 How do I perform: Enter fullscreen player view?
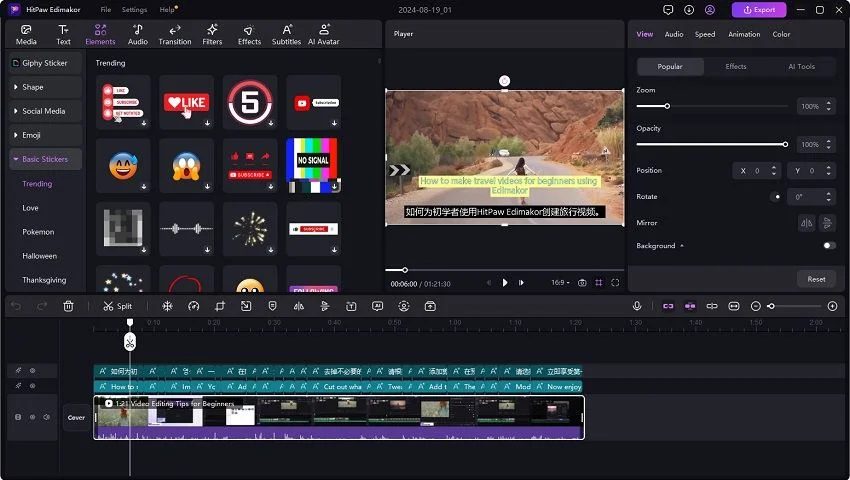coord(615,283)
